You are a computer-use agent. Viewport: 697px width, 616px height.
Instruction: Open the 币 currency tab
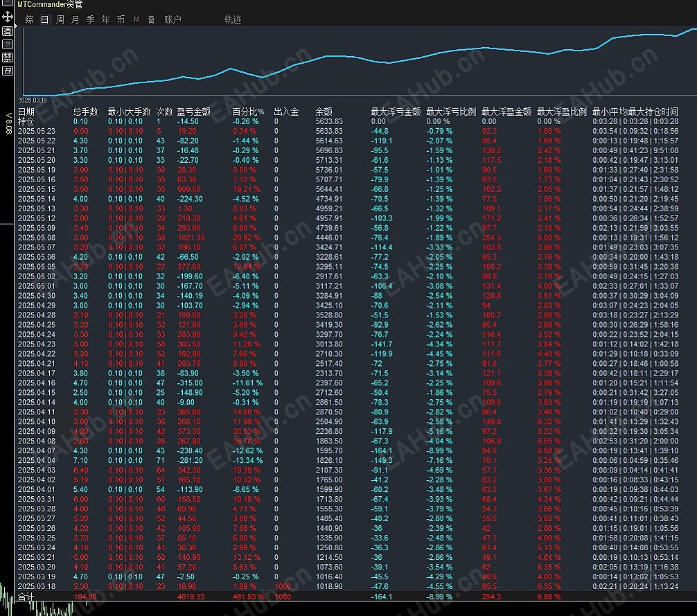(x=121, y=20)
